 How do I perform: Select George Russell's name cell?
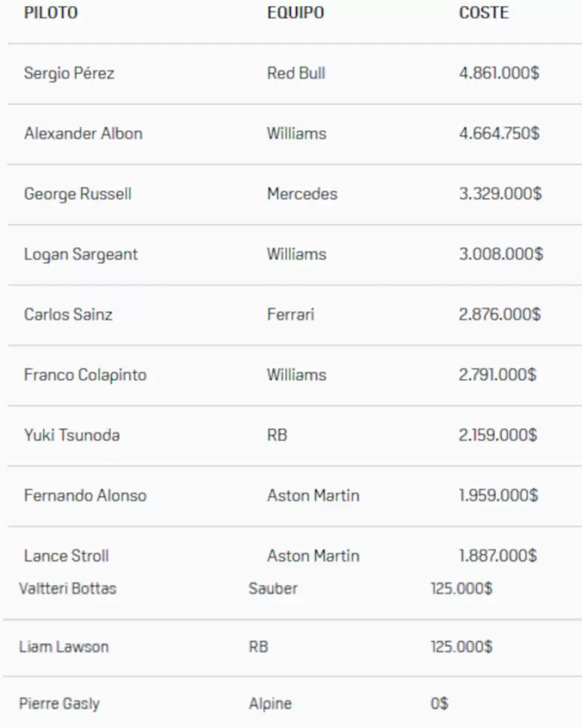click(78, 194)
